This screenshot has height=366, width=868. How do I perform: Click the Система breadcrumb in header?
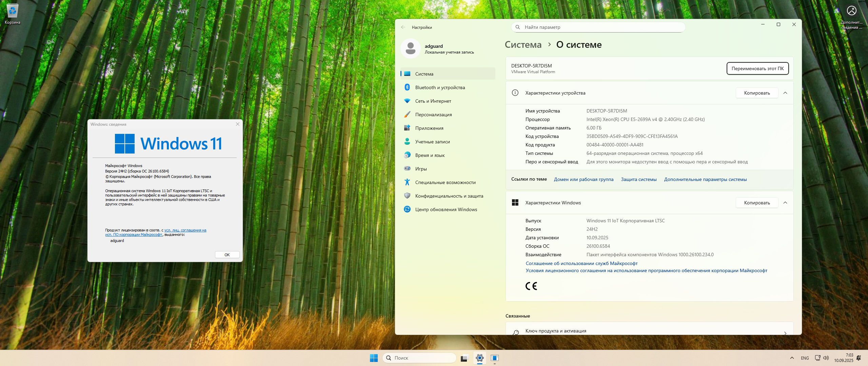(523, 45)
